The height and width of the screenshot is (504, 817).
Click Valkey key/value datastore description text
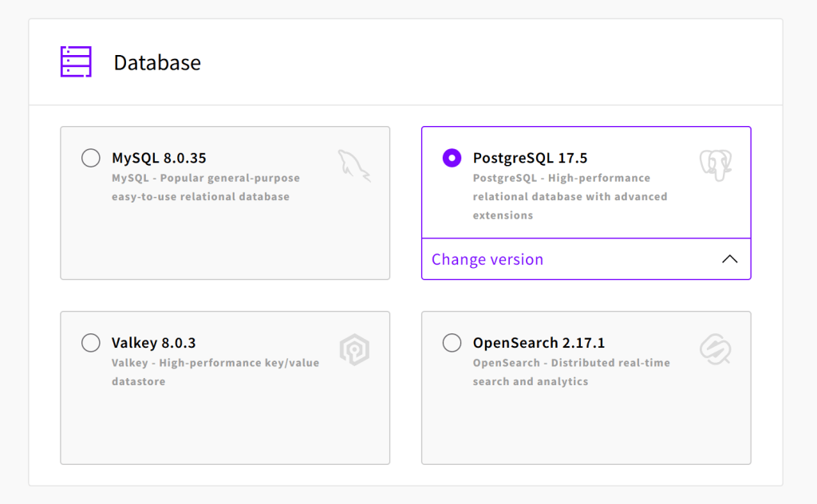[x=215, y=372]
